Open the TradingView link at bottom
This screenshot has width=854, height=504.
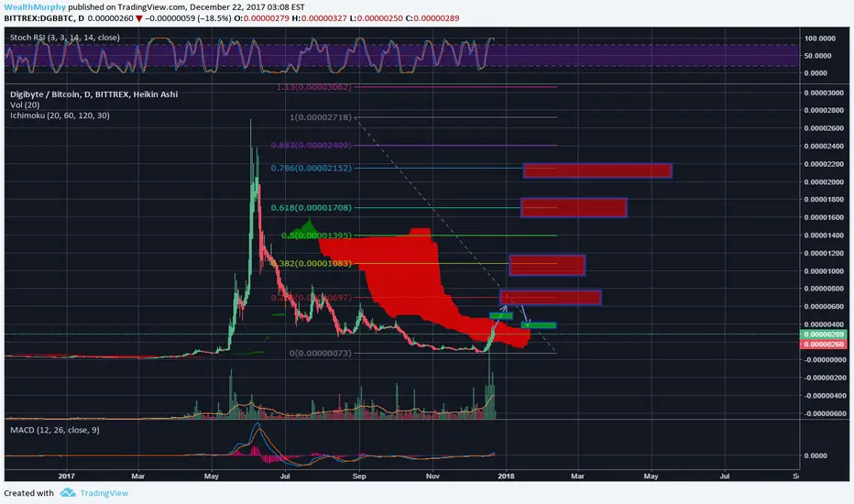point(104,493)
